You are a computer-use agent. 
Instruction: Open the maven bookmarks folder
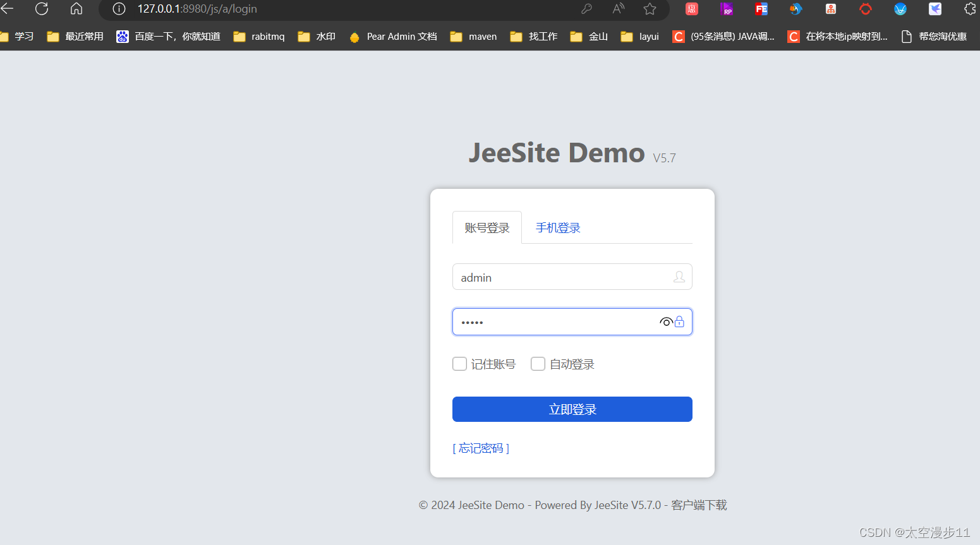[x=473, y=37]
